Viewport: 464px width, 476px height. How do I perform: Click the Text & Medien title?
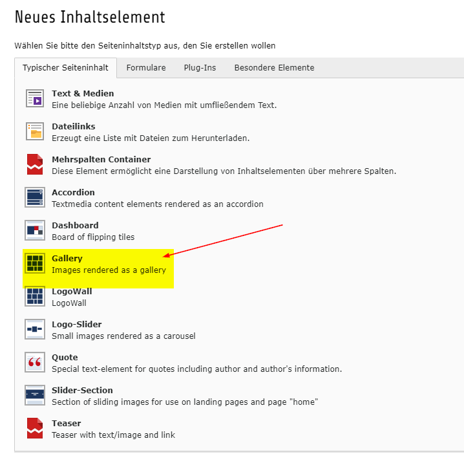click(x=83, y=94)
